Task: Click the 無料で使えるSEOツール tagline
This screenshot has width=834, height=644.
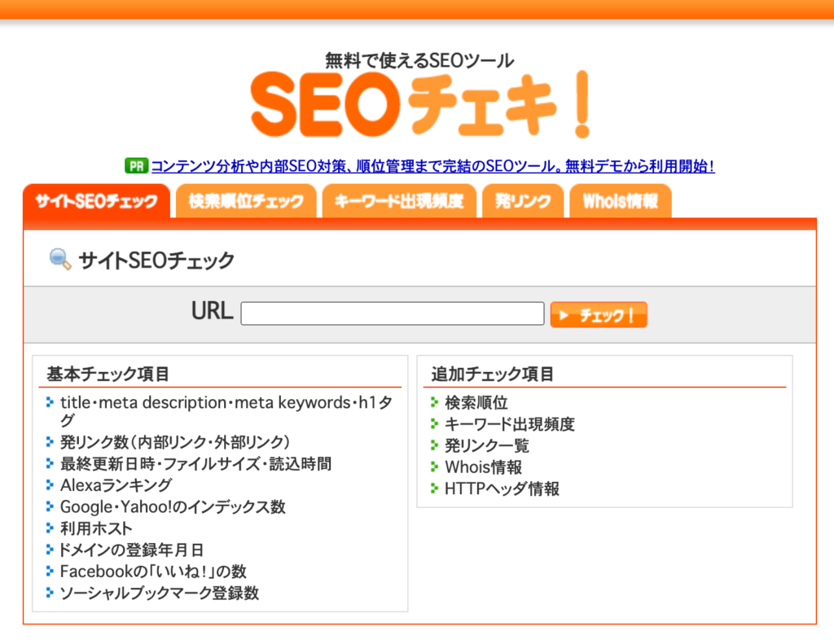Action: (419, 60)
